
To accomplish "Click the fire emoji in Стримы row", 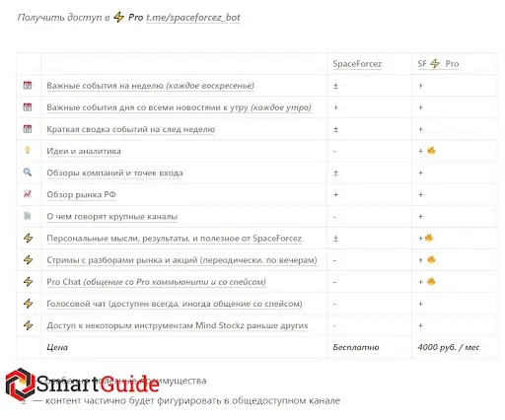I will [x=431, y=259].
